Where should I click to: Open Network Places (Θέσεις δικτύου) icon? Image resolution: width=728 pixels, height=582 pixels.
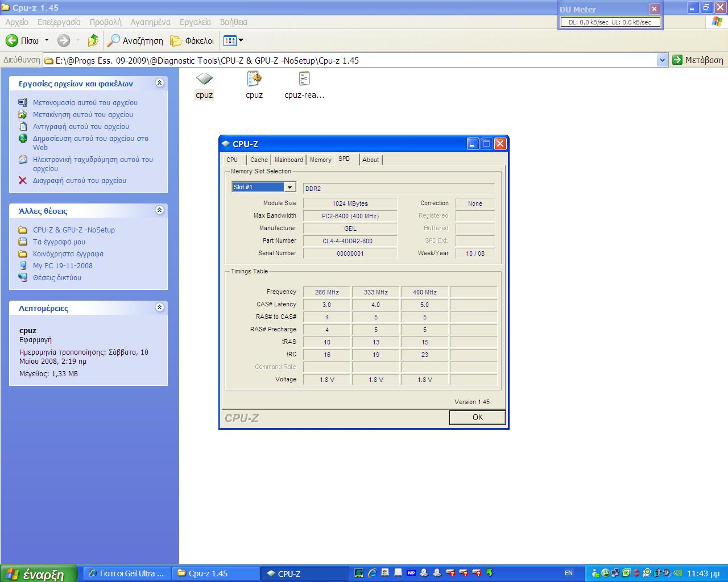23,277
